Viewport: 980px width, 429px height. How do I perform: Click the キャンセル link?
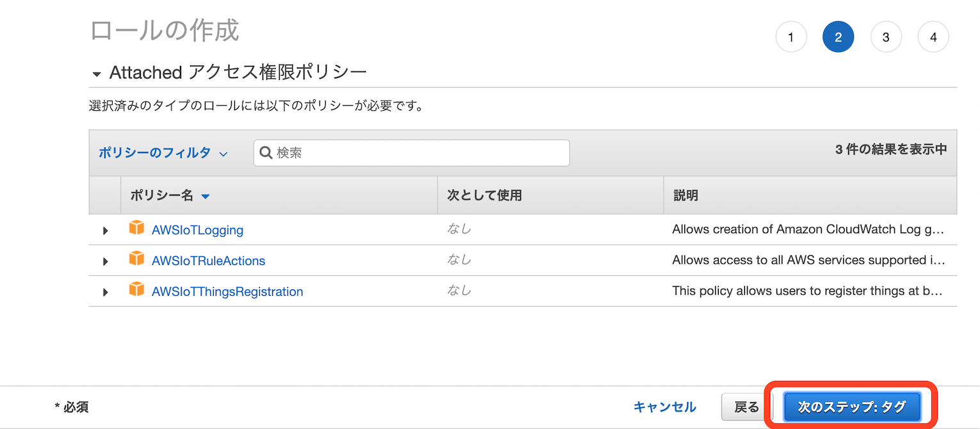(664, 406)
